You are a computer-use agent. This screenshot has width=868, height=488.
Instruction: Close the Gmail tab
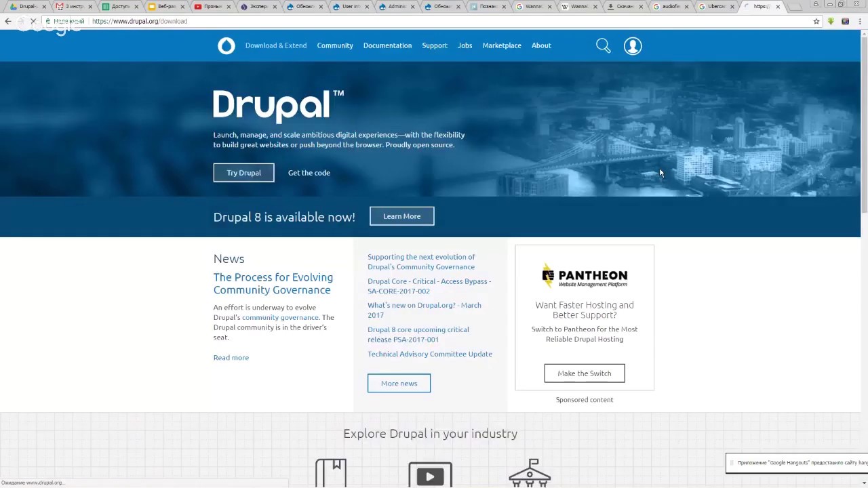click(x=90, y=7)
